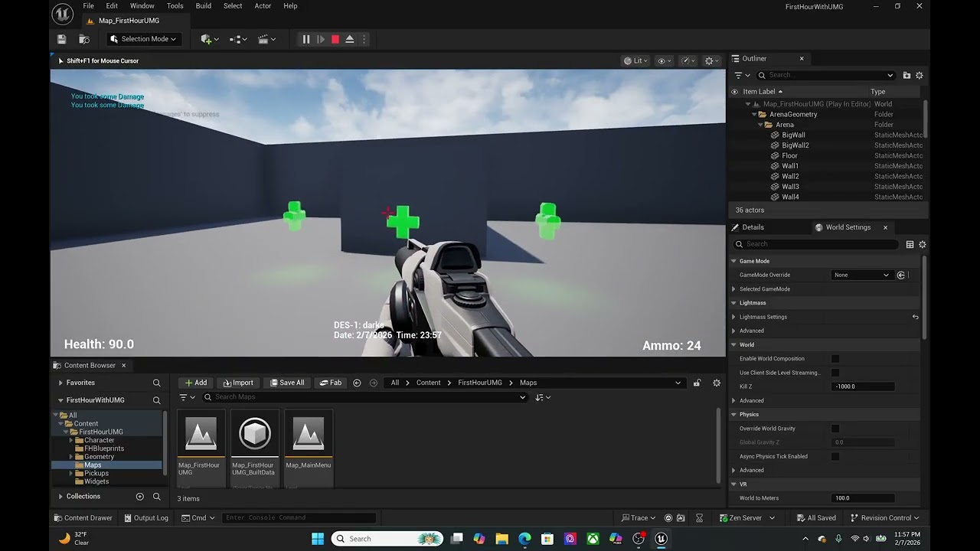Select Wall3 in the Outliner
This screenshot has width=980, height=551.
pos(790,187)
